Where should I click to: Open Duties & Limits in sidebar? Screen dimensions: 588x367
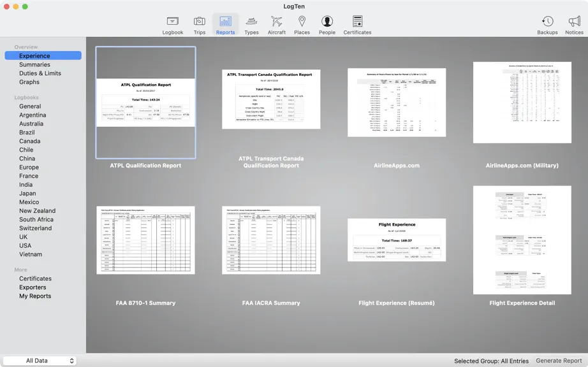(40, 73)
